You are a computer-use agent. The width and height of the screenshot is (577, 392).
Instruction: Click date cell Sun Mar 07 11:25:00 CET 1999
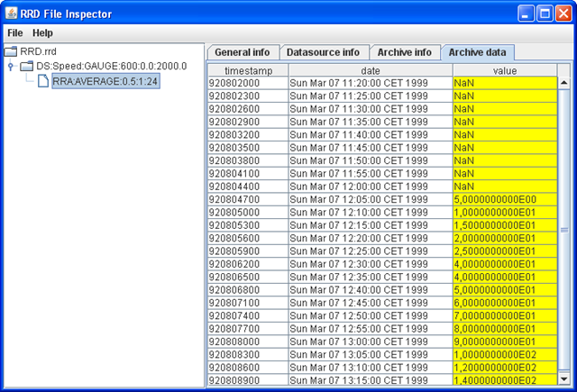point(371,96)
